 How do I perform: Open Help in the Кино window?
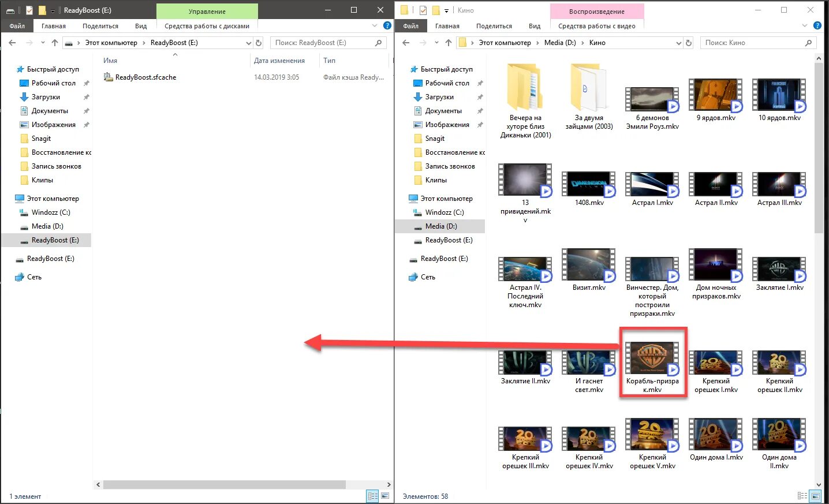817,25
